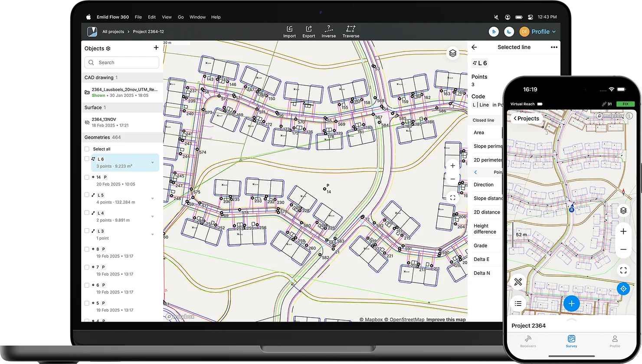Tick the checkbox for line L 5
642x364 pixels.
coord(87,195)
